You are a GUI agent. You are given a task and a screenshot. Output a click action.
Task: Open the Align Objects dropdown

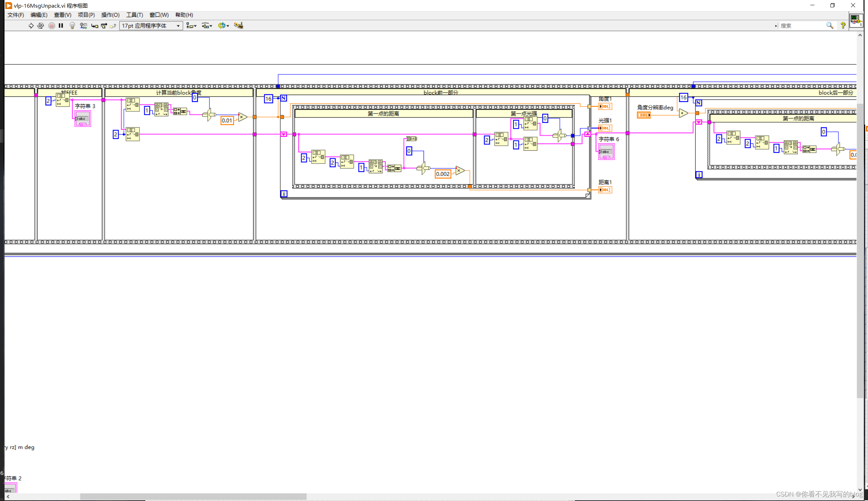point(191,26)
